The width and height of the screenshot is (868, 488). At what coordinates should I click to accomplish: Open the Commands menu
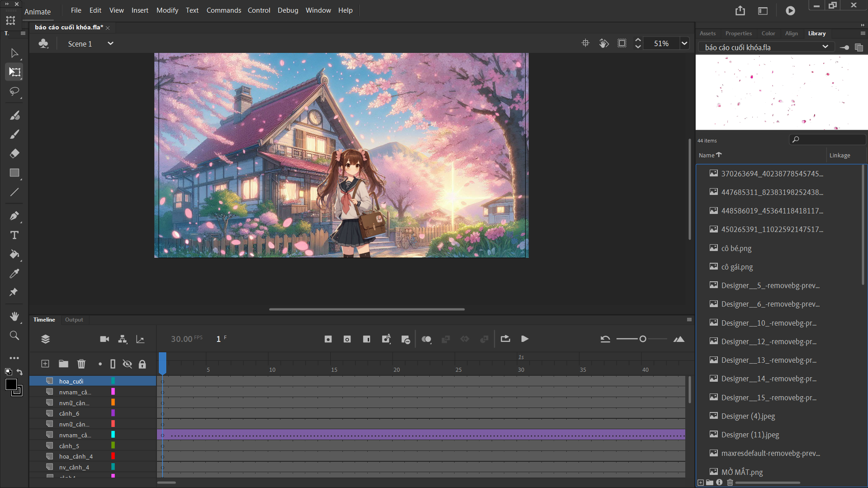tap(224, 10)
